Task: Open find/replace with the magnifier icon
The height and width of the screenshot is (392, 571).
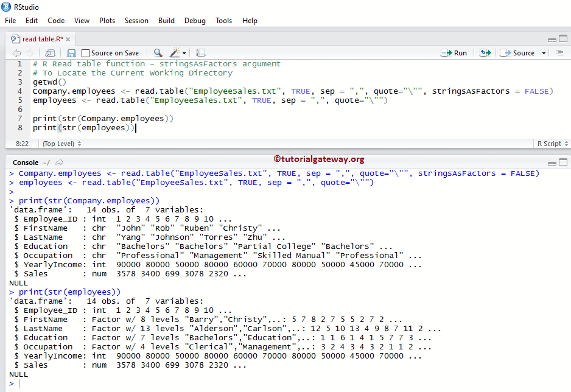Action: (x=158, y=53)
